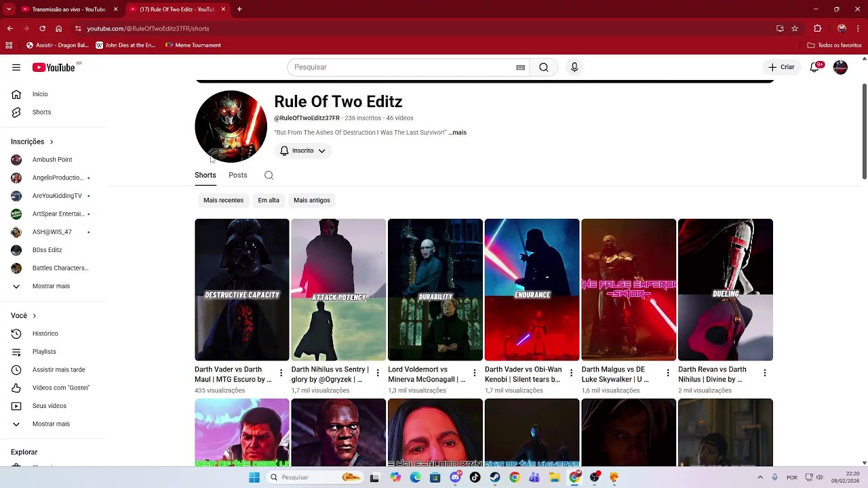This screenshot has height=488, width=868.
Task: Open notifications bell in header
Action: click(x=814, y=67)
